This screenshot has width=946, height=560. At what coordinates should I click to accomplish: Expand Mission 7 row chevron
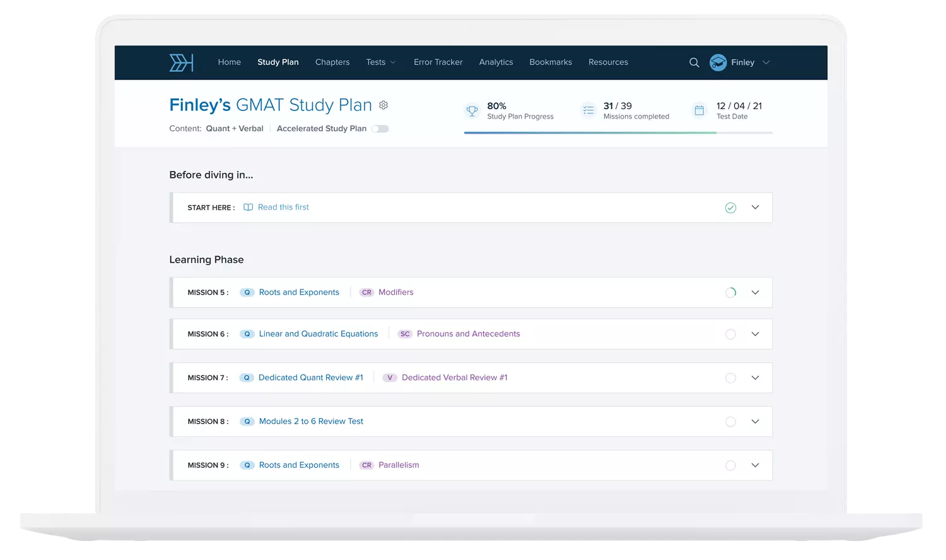(755, 378)
